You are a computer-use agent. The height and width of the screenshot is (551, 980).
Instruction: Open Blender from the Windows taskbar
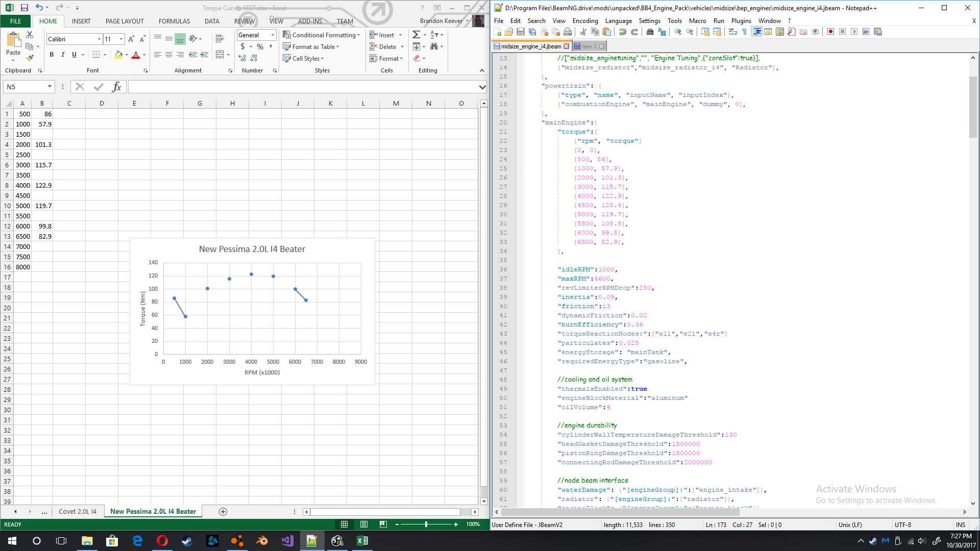[262, 541]
